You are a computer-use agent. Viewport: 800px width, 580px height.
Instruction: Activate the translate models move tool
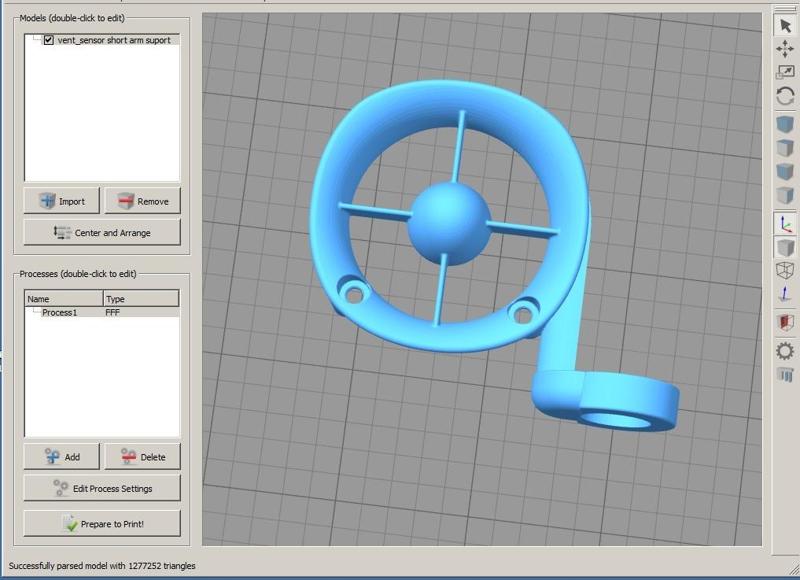(x=785, y=49)
